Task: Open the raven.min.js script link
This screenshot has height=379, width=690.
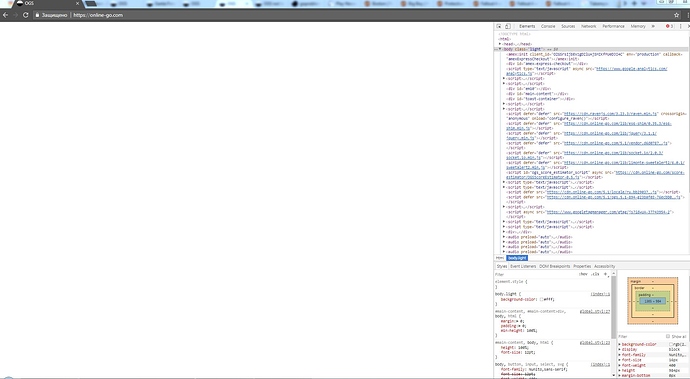Action: click(x=610, y=114)
